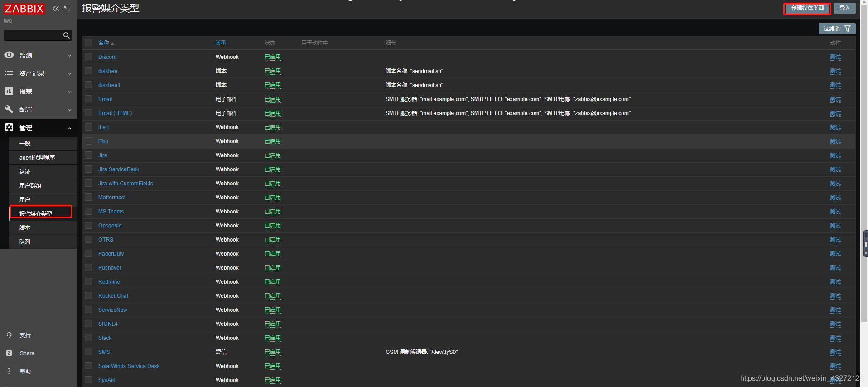Open the diskfree1 media type link
The width and height of the screenshot is (868, 387).
109,85
